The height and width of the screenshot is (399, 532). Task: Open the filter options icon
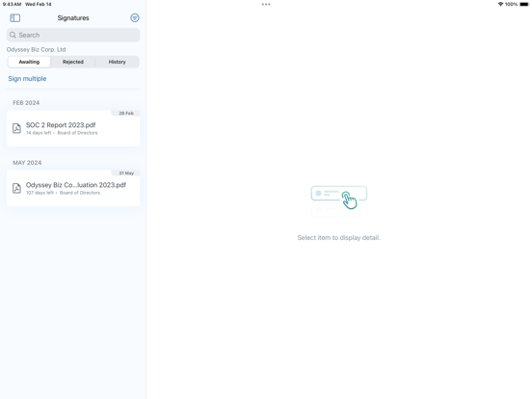[x=135, y=17]
